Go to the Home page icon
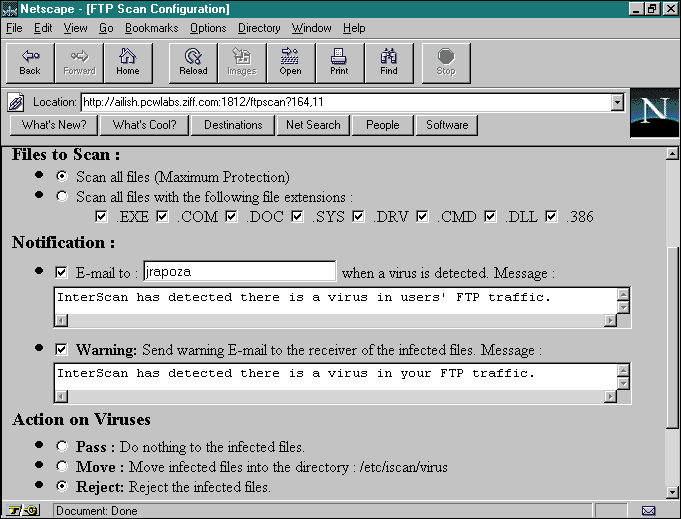681x519 pixels. pos(127,62)
